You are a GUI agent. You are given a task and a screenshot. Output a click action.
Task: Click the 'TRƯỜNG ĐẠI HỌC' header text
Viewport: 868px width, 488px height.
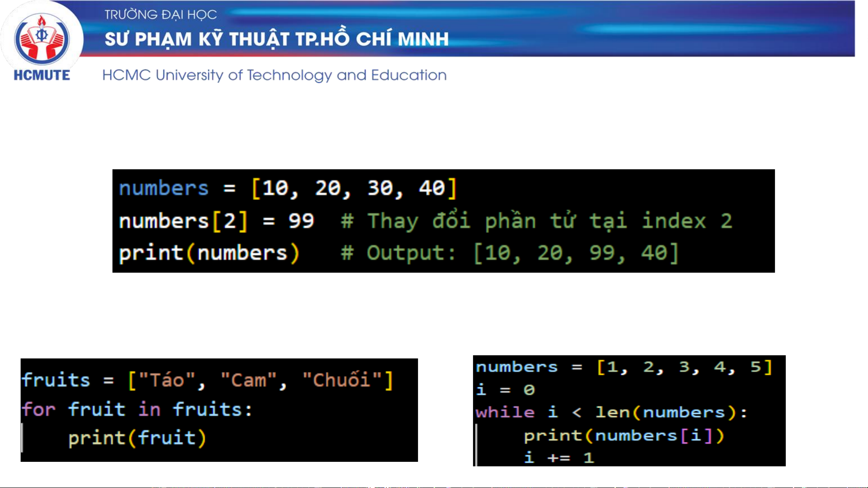point(160,14)
